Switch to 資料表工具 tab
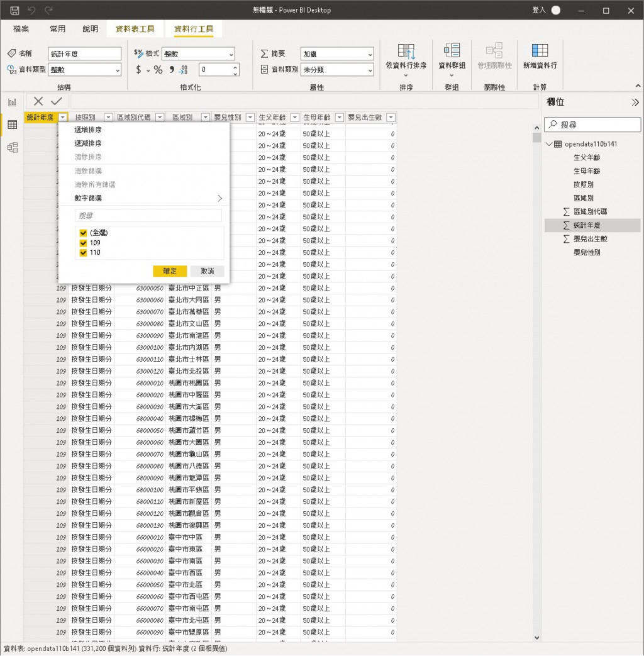 135,29
